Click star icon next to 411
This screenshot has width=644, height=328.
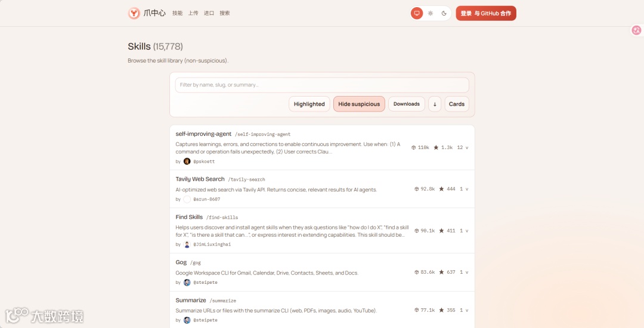pos(441,231)
